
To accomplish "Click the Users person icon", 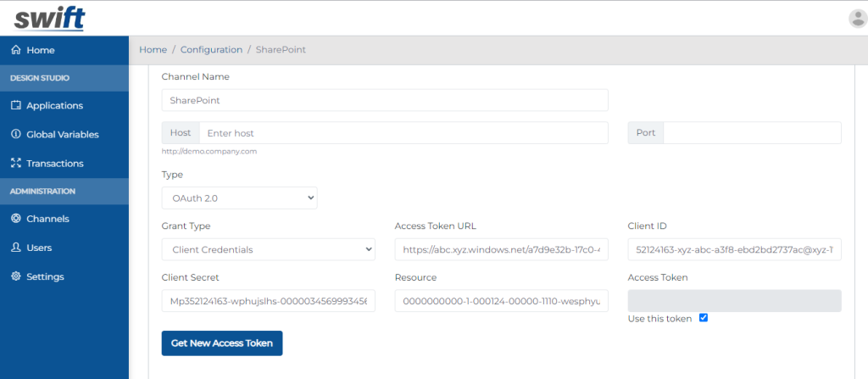I will 15,247.
